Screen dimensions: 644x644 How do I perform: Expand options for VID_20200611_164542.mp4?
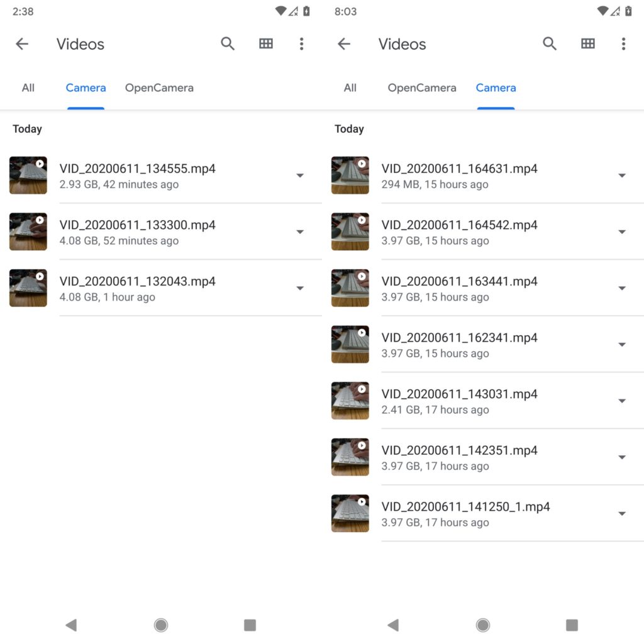622,231
